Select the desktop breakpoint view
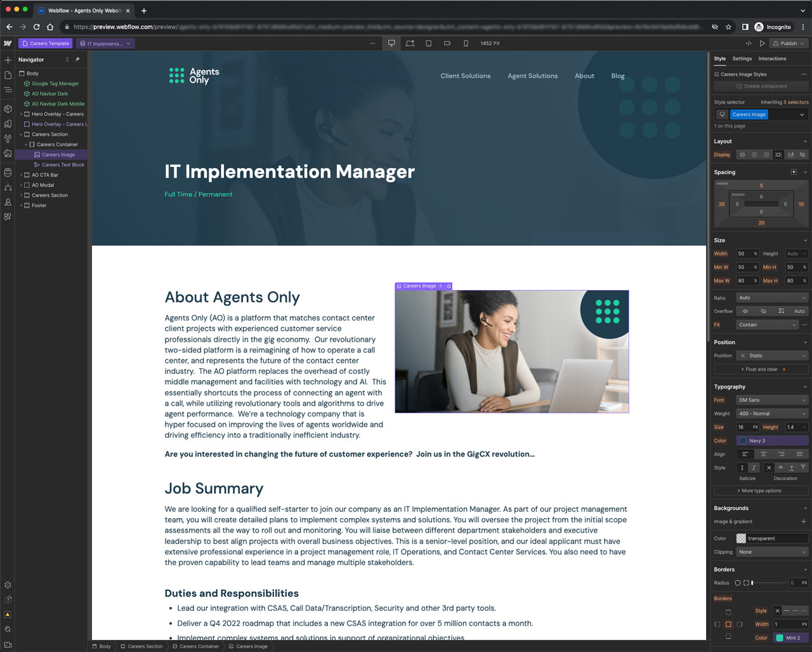The height and width of the screenshot is (652, 812). tap(391, 43)
